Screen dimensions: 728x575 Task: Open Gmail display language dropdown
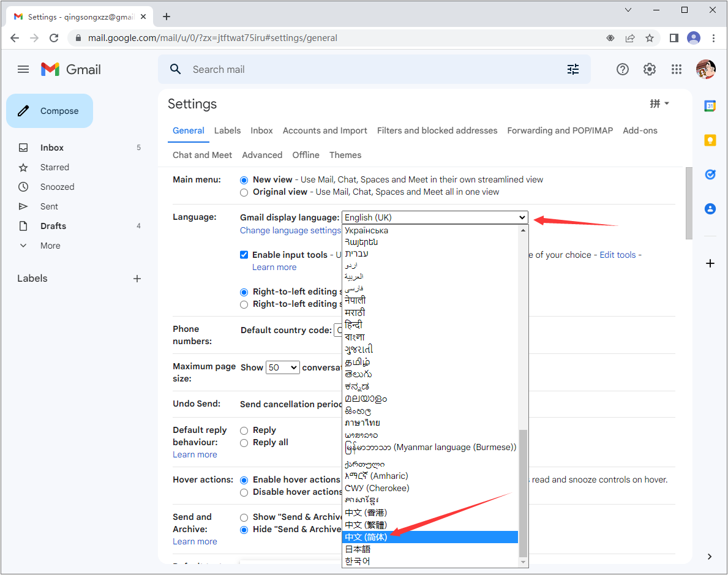[x=435, y=217]
